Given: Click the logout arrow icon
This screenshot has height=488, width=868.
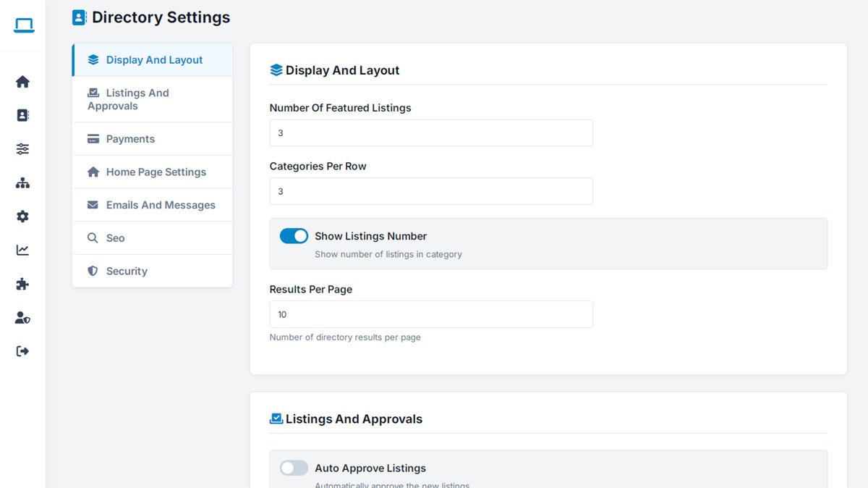Looking at the screenshot, I should click(22, 351).
